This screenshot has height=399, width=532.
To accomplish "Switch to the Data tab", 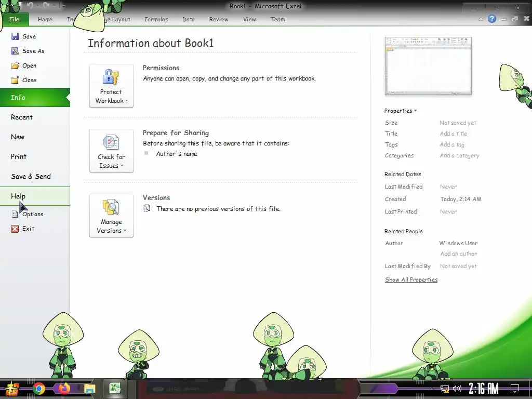I will click(x=188, y=19).
